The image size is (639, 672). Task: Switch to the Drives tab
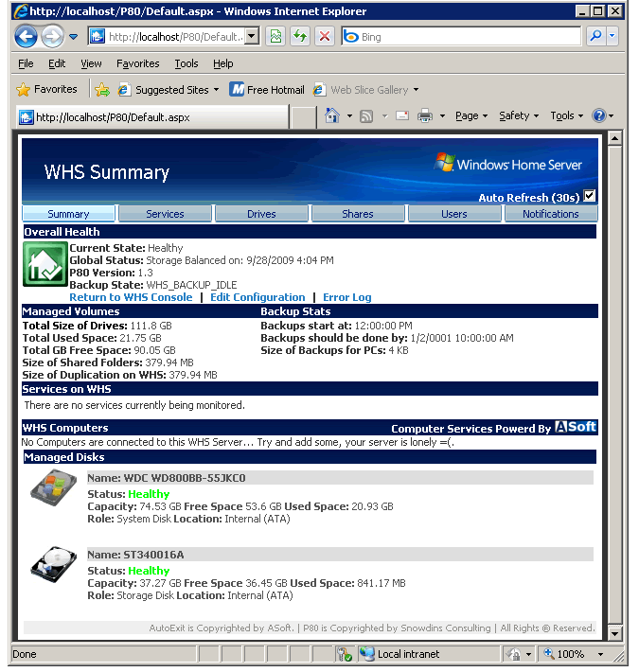pos(261,213)
